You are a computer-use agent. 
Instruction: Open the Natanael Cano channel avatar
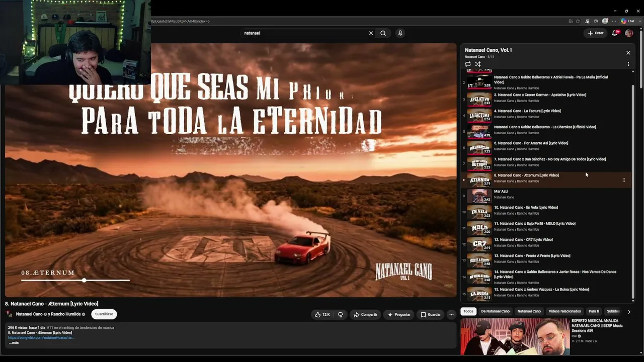point(9,314)
